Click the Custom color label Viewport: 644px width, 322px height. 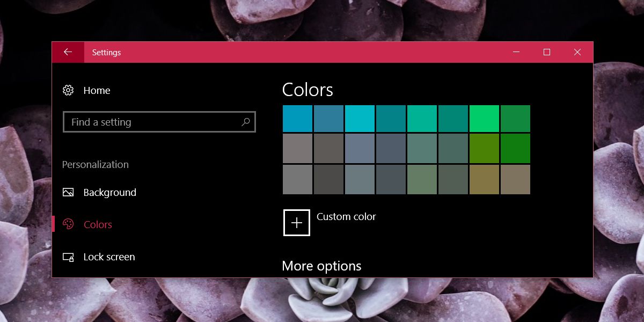(x=346, y=217)
